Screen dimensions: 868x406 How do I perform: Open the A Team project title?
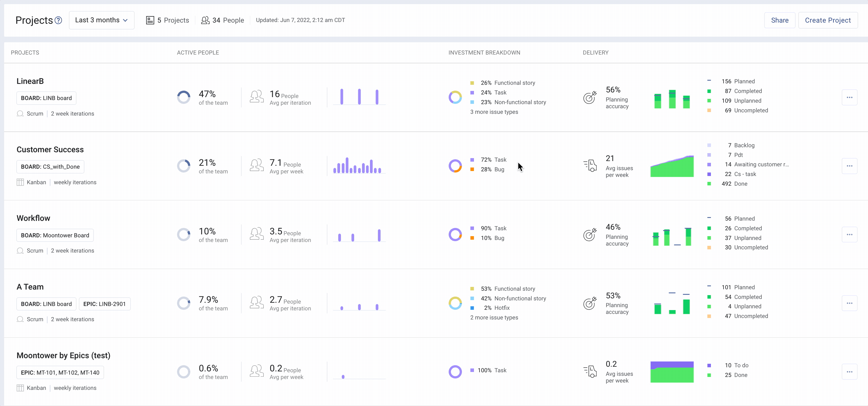pyautogui.click(x=30, y=287)
